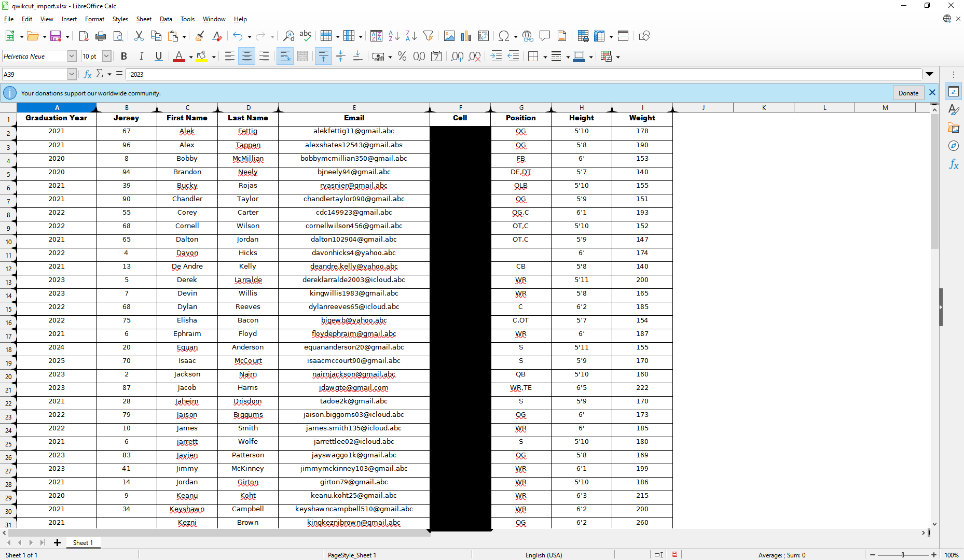
Task: Toggle Center Horizontally alignment
Action: click(247, 57)
